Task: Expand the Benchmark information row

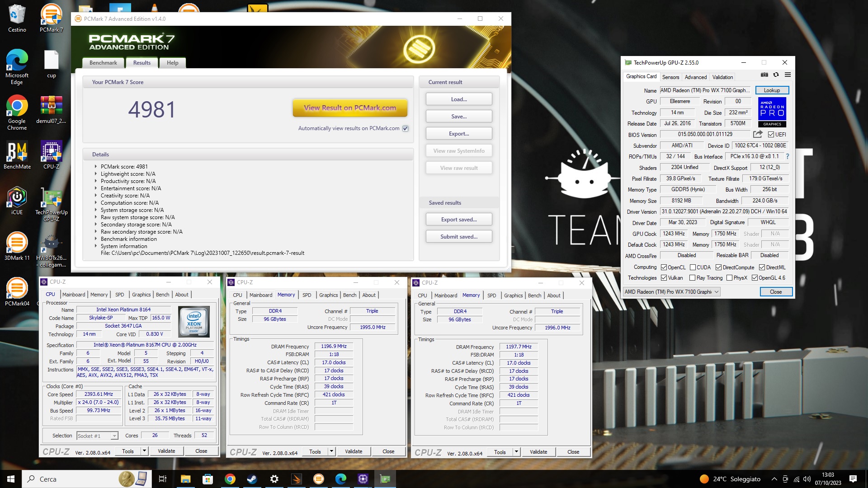Action: (x=96, y=239)
